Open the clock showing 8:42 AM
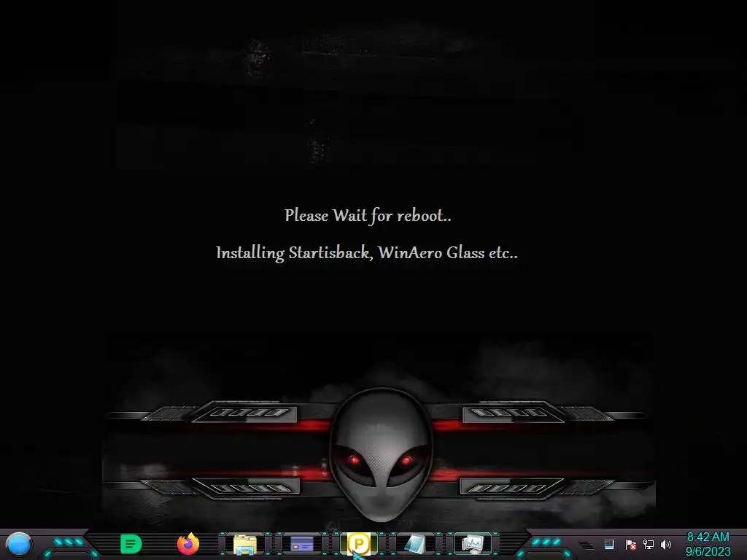The image size is (747, 560). (708, 537)
